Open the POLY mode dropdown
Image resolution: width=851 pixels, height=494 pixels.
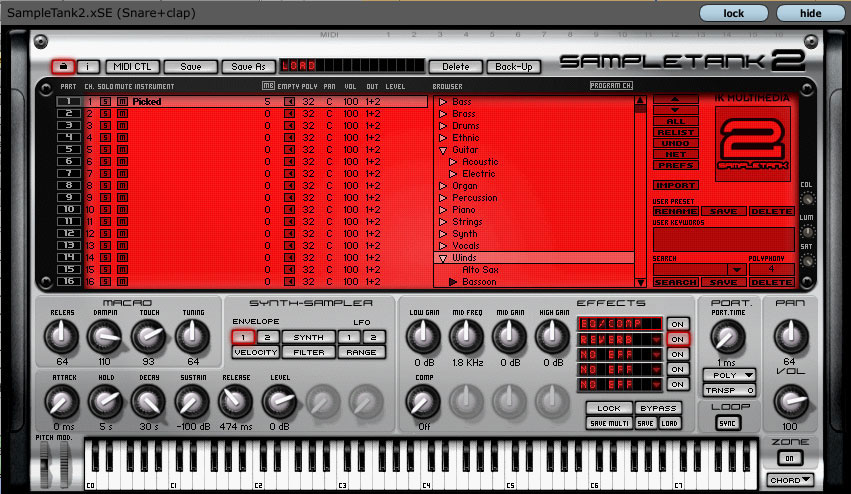(x=728, y=375)
